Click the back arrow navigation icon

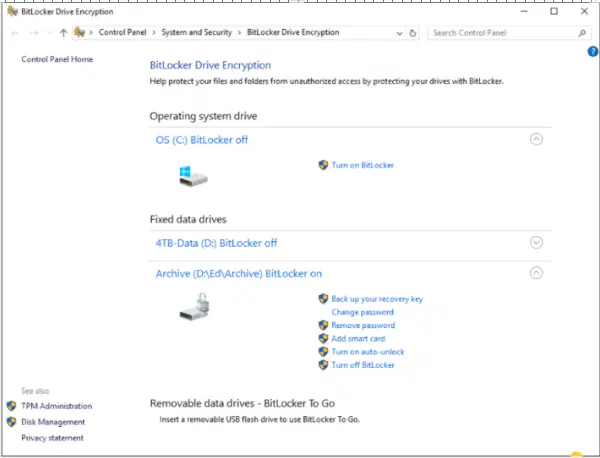tap(15, 33)
